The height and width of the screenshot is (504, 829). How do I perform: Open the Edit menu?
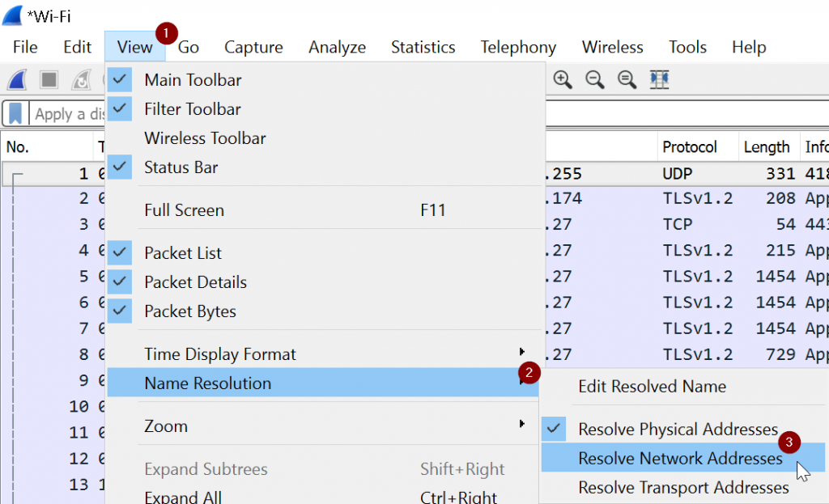point(77,47)
